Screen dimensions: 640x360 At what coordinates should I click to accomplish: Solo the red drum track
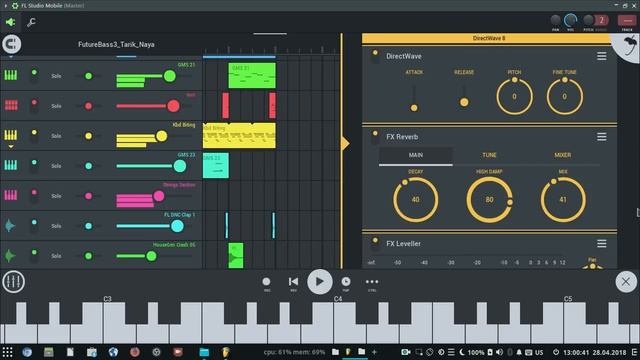pos(56,106)
